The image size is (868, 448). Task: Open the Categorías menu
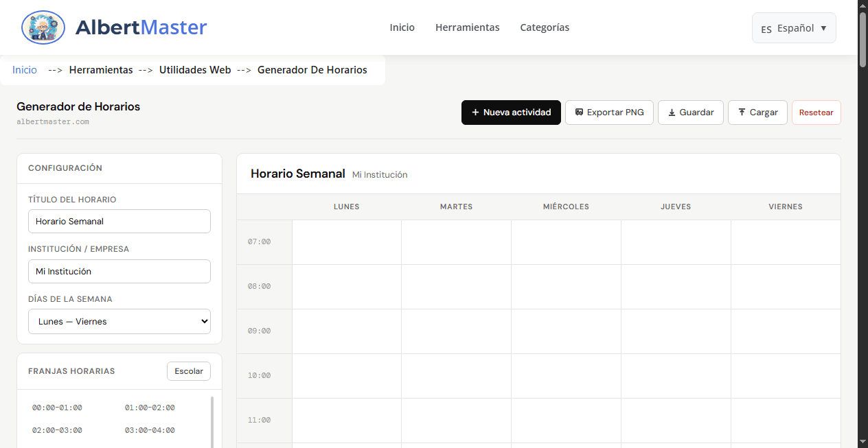pos(545,27)
